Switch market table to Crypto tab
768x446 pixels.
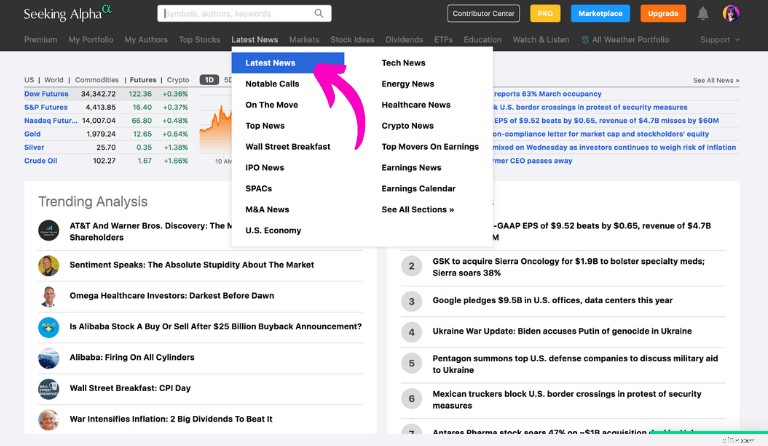178,80
